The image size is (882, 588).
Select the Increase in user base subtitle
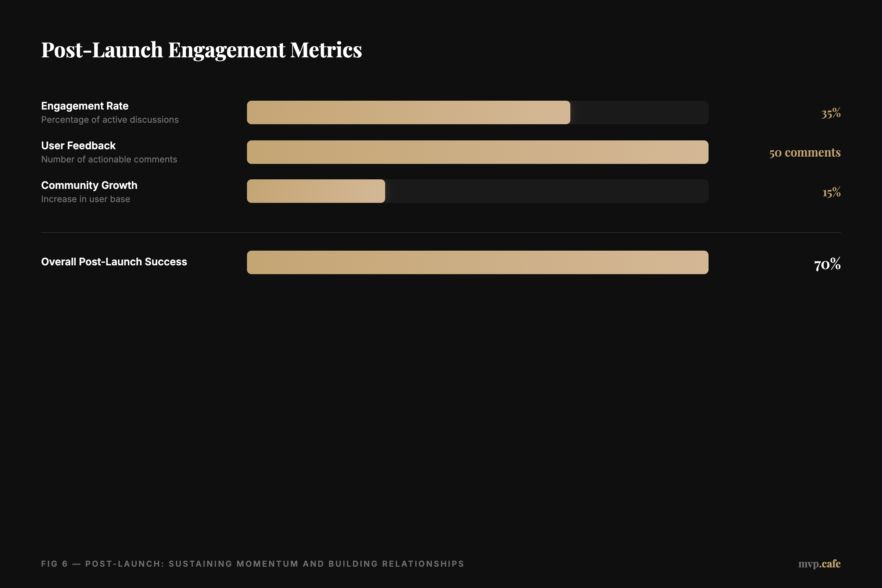point(85,199)
